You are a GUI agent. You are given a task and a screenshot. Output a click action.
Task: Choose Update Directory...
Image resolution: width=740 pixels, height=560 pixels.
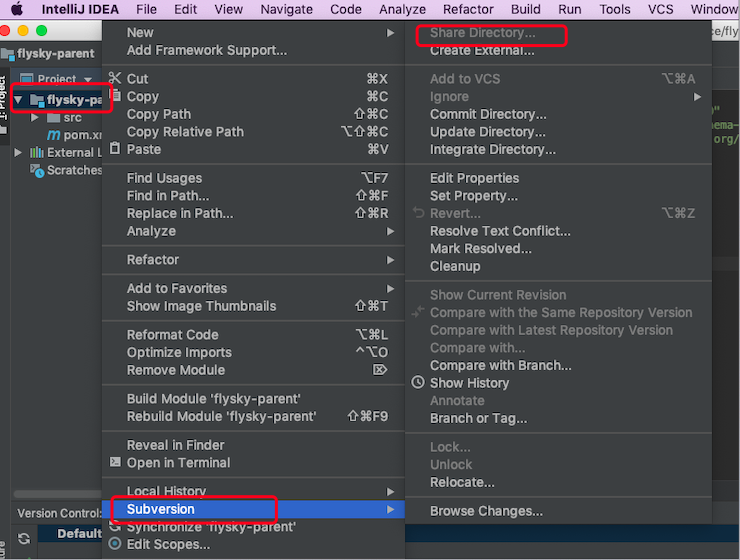coord(558,132)
